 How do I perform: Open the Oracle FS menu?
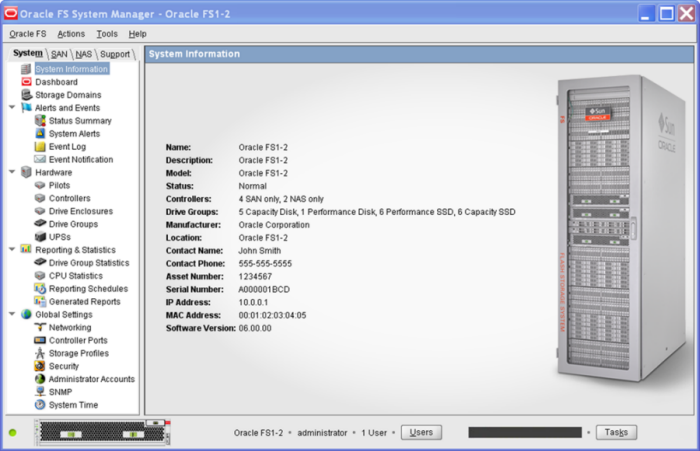tap(28, 34)
